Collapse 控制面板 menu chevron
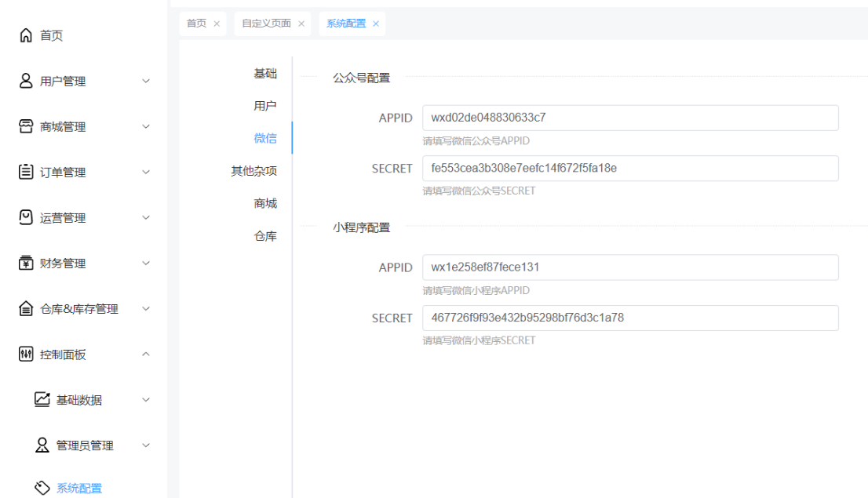The height and width of the screenshot is (498, 868). point(146,354)
